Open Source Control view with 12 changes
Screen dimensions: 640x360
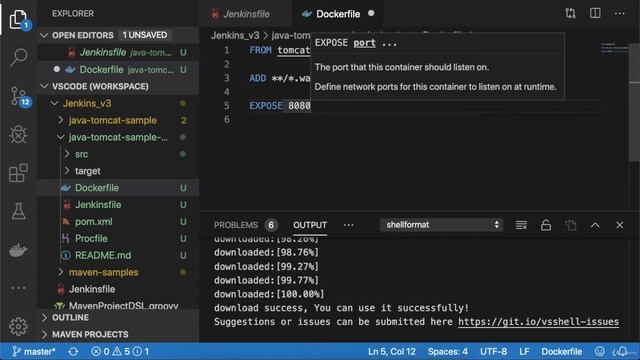pos(19,96)
